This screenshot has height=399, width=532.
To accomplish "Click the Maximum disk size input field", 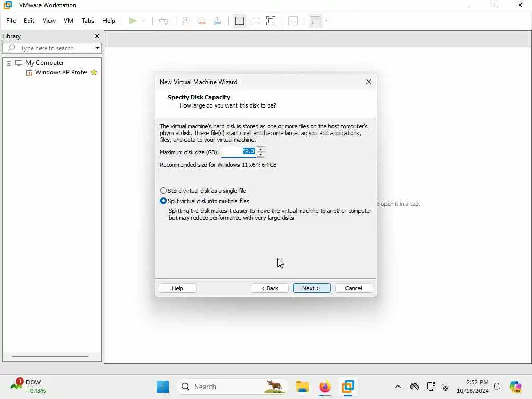I will (x=238, y=152).
